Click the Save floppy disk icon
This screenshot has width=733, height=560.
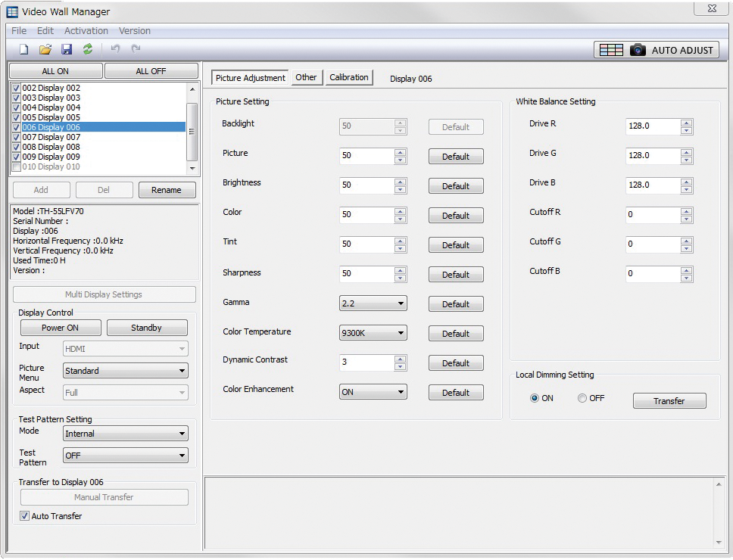pos(67,49)
